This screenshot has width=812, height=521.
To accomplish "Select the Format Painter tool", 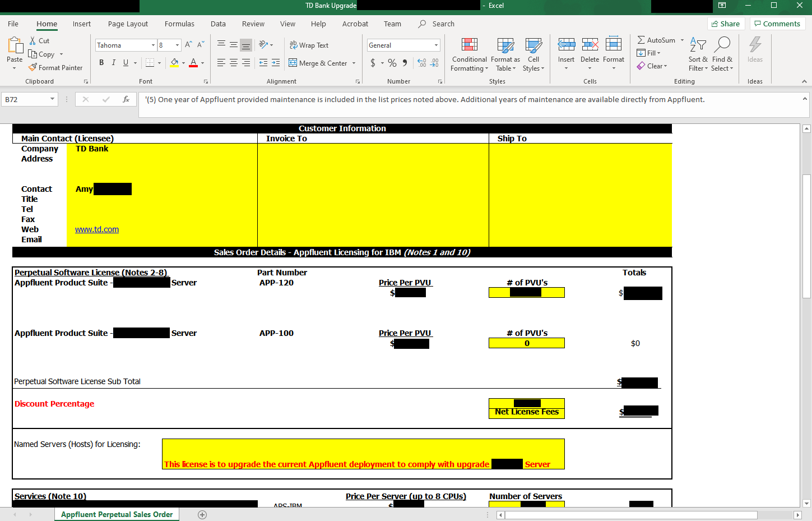I will [55, 67].
